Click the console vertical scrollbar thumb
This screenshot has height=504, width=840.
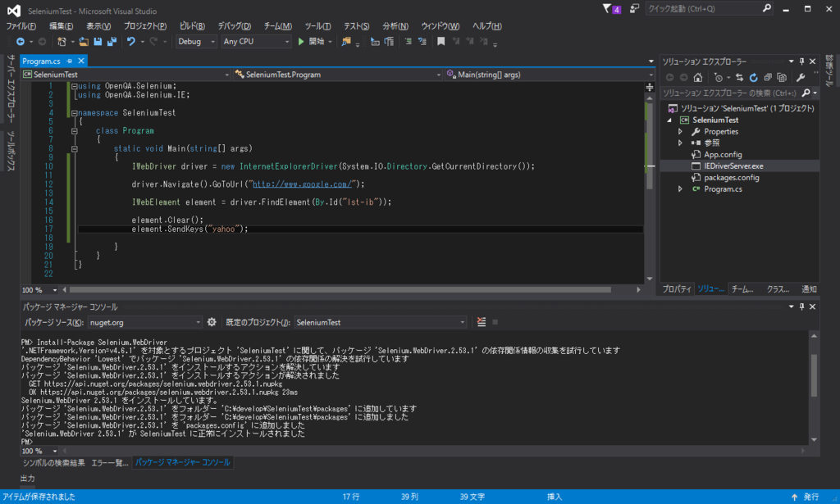point(814,375)
